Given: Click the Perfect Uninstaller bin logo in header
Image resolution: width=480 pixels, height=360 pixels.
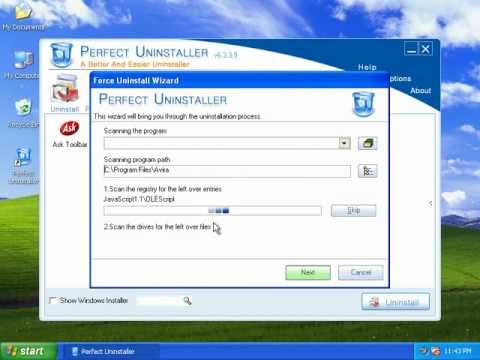Looking at the screenshot, I should point(61,54).
